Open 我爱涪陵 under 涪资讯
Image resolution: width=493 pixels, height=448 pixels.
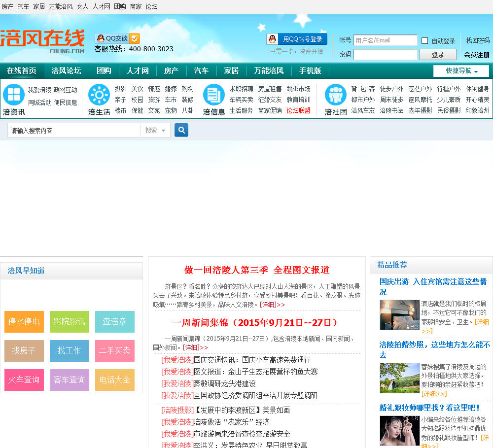(39, 90)
